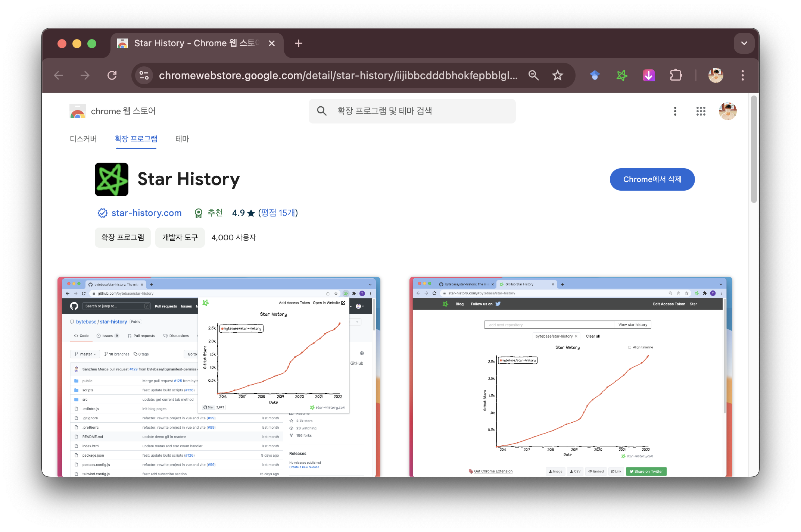The width and height of the screenshot is (801, 532).
Task: Click the extension search field
Action: [412, 111]
